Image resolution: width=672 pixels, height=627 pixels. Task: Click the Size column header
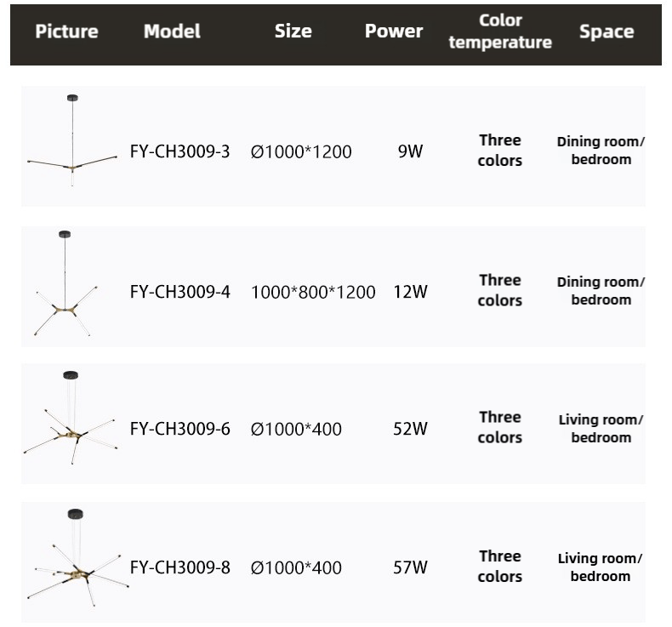click(293, 31)
